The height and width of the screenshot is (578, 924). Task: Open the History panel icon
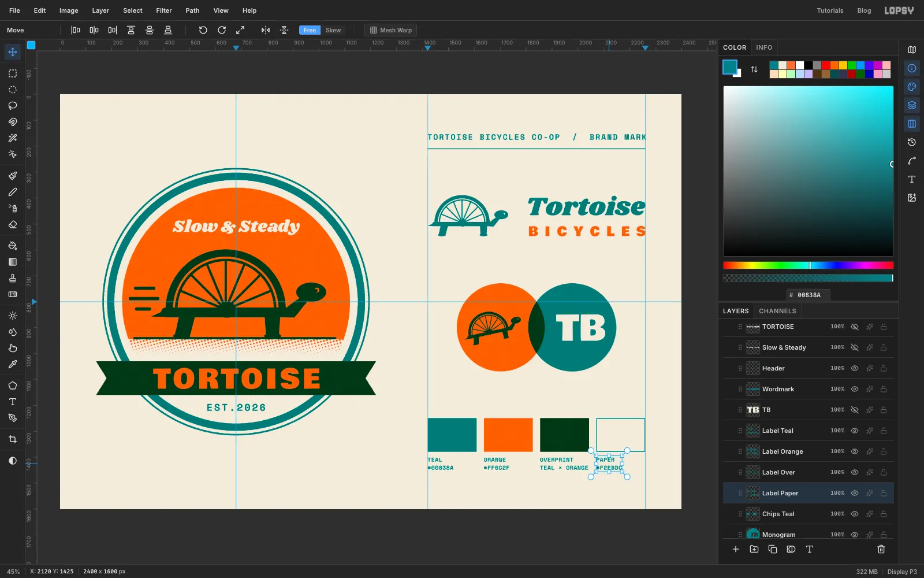click(x=912, y=142)
